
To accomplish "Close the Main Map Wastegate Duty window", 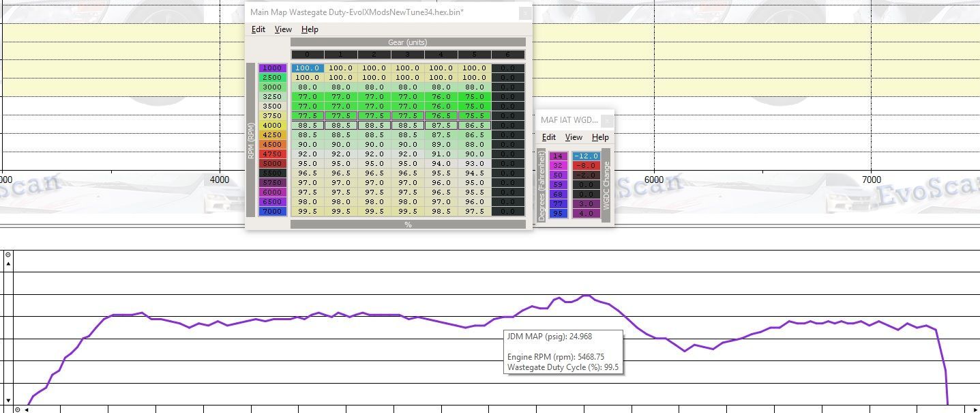I will pos(524,12).
